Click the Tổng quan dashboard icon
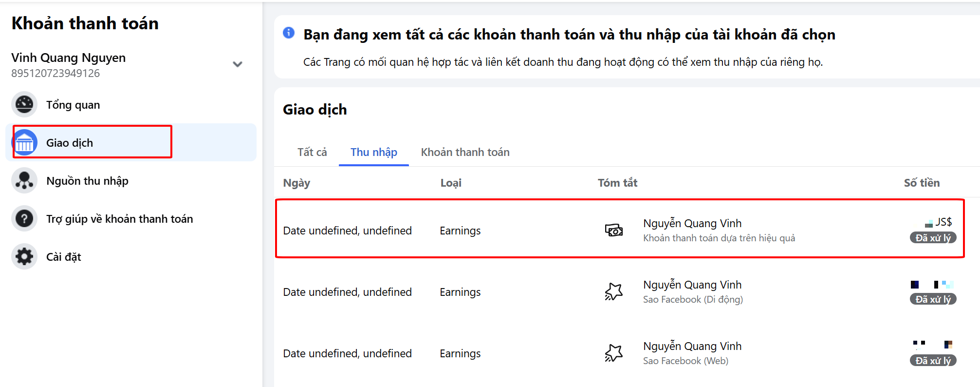Screen dimensions: 980x387 coord(24,104)
